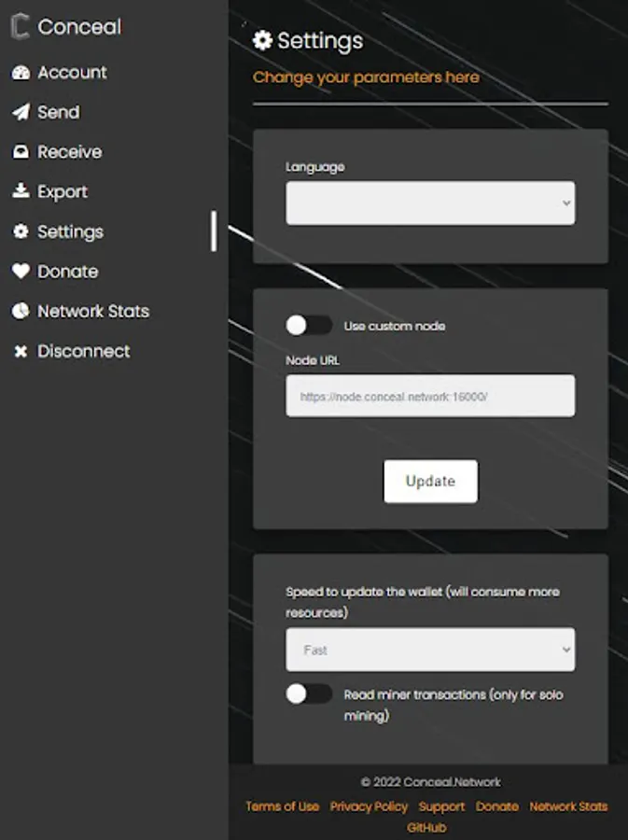Choose Disconnect from the sidebar
This screenshot has width=628, height=840.
[84, 352]
